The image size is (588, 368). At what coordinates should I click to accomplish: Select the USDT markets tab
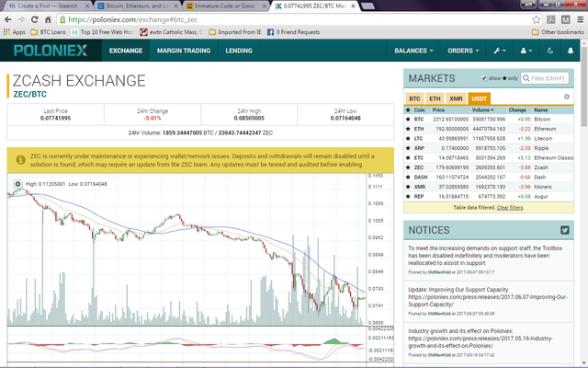click(x=479, y=98)
